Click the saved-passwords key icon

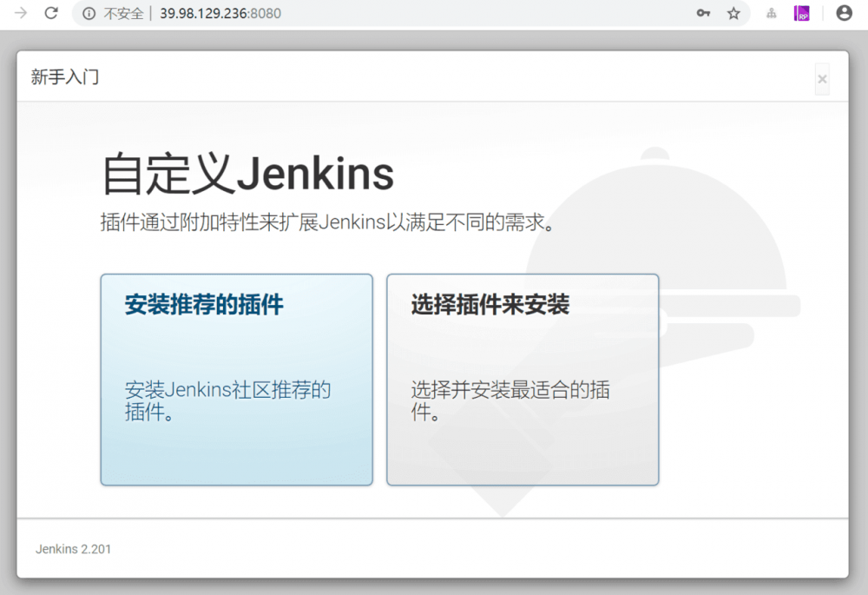coord(703,13)
